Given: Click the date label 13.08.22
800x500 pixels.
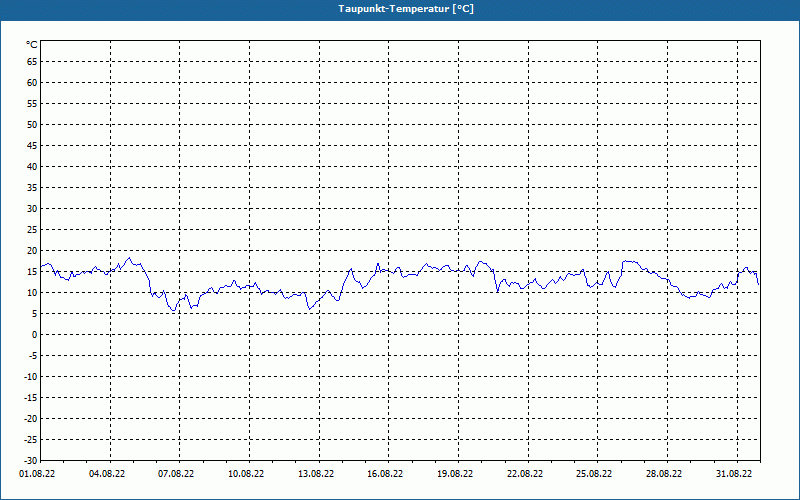Looking at the screenshot, I should [316, 474].
